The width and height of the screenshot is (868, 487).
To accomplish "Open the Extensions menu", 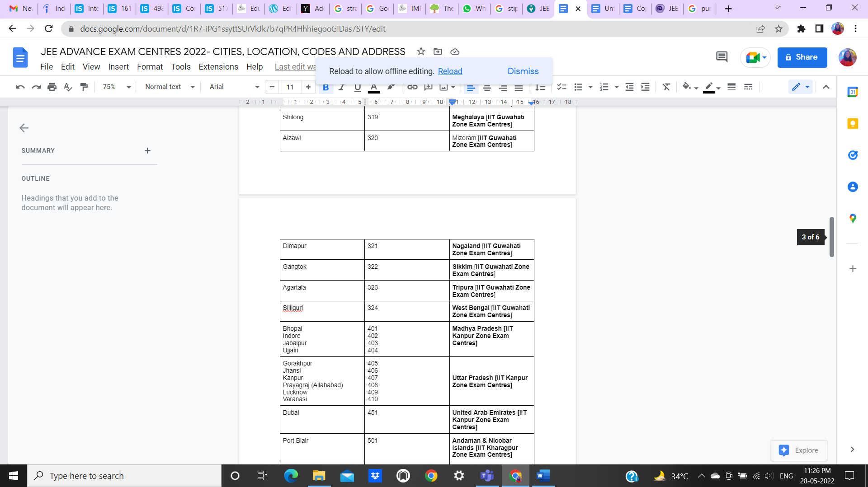I will pos(218,67).
